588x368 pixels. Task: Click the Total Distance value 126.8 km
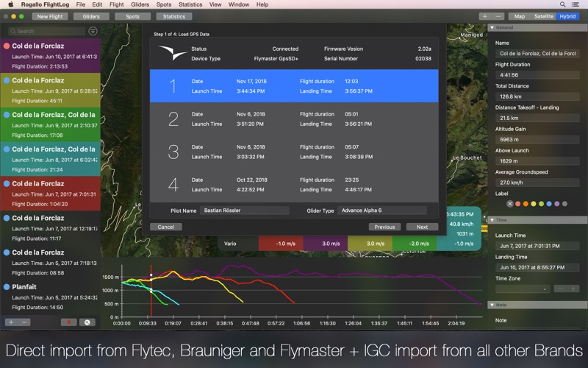tap(537, 96)
